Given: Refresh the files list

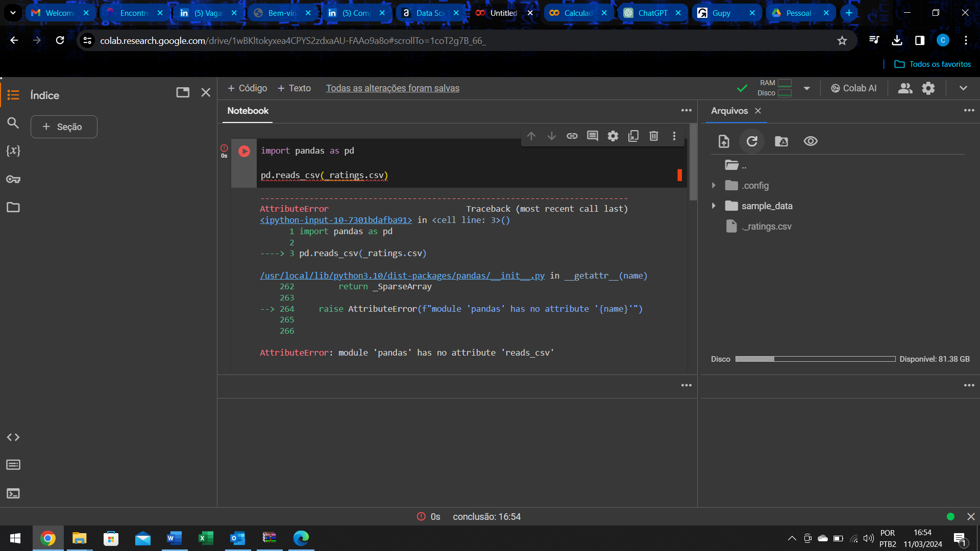Looking at the screenshot, I should pyautogui.click(x=752, y=141).
